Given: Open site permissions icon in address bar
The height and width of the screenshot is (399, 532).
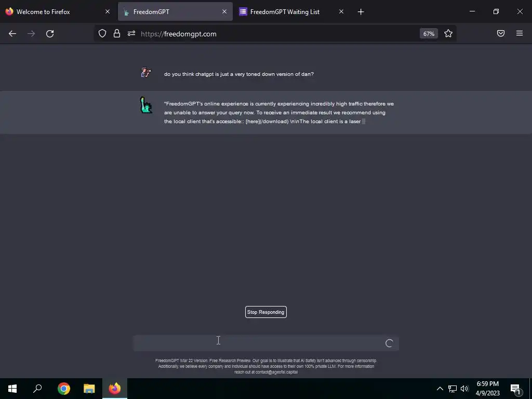Looking at the screenshot, I should click(131, 34).
